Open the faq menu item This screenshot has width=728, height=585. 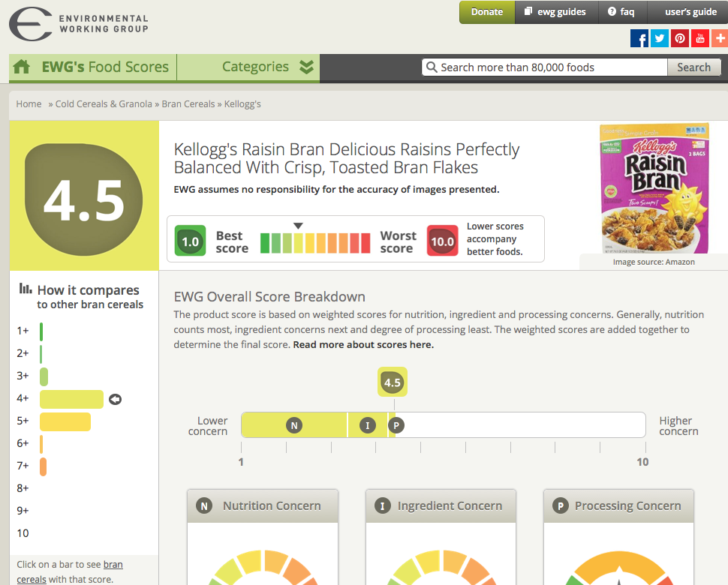tap(621, 12)
